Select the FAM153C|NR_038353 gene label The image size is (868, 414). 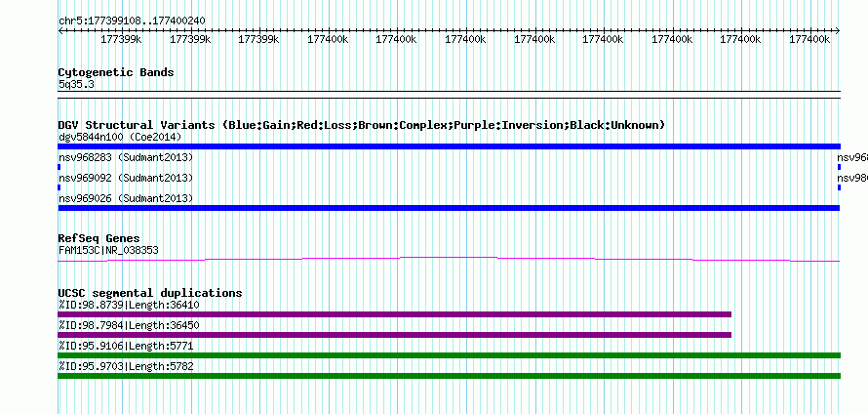click(x=108, y=250)
